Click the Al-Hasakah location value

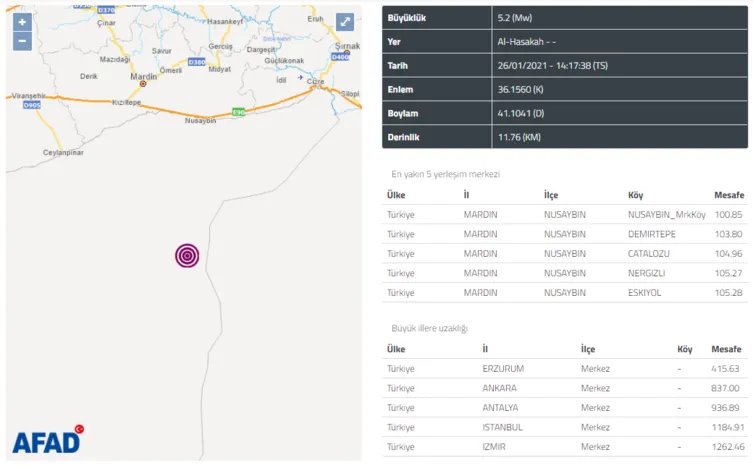pyautogui.click(x=527, y=42)
